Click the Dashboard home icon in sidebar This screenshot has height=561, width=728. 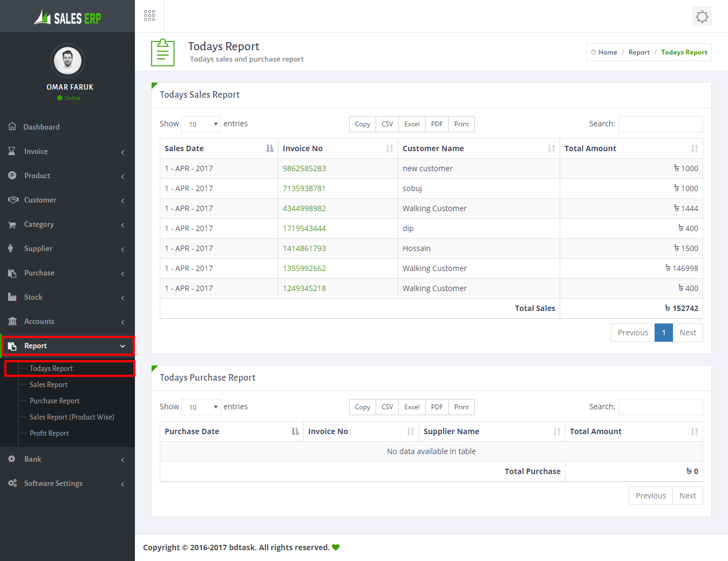[x=12, y=126]
